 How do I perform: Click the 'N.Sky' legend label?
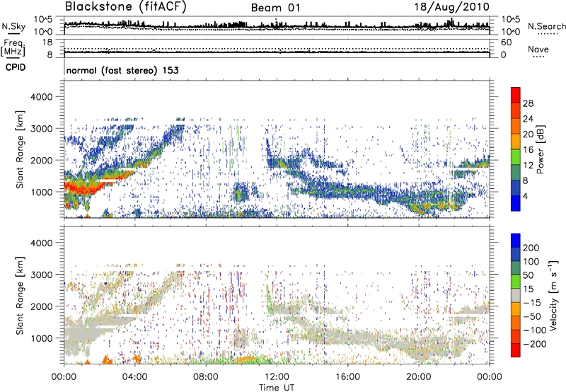[13, 26]
